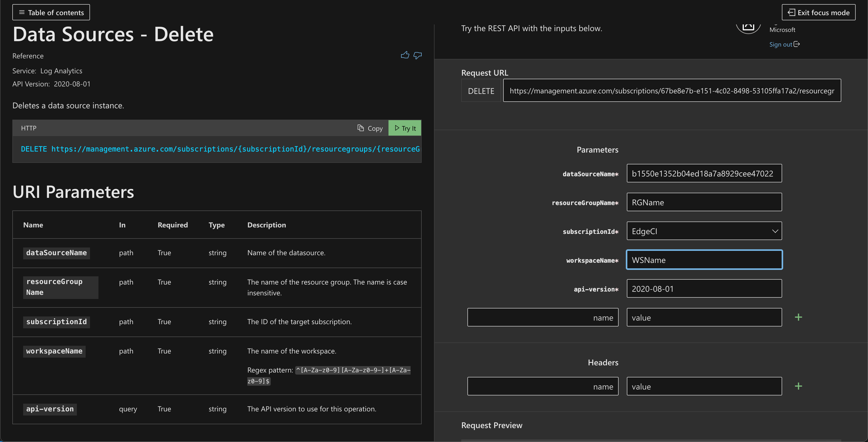Screen dimensions: 868x442
Task: Click 'The ID of the target subscription.' text
Action: pos(300,322)
